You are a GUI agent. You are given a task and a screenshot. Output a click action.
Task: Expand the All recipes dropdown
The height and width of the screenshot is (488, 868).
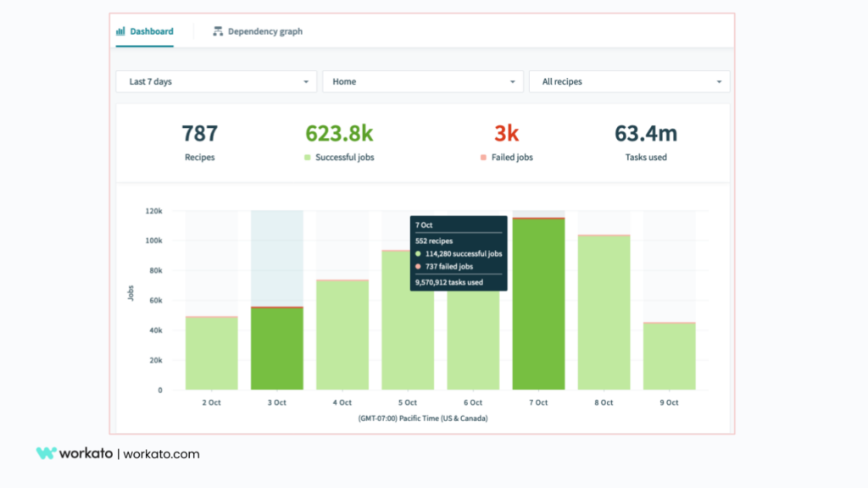[x=629, y=81]
